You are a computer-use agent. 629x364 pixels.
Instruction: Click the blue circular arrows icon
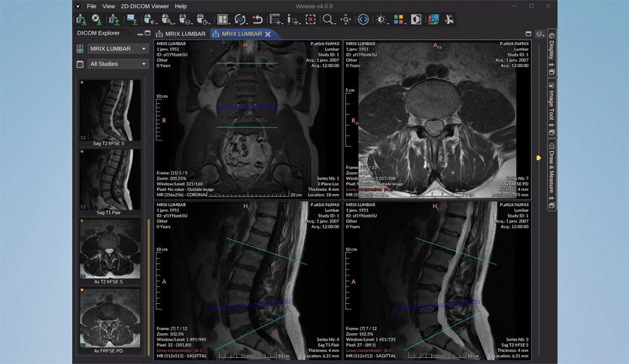click(363, 20)
